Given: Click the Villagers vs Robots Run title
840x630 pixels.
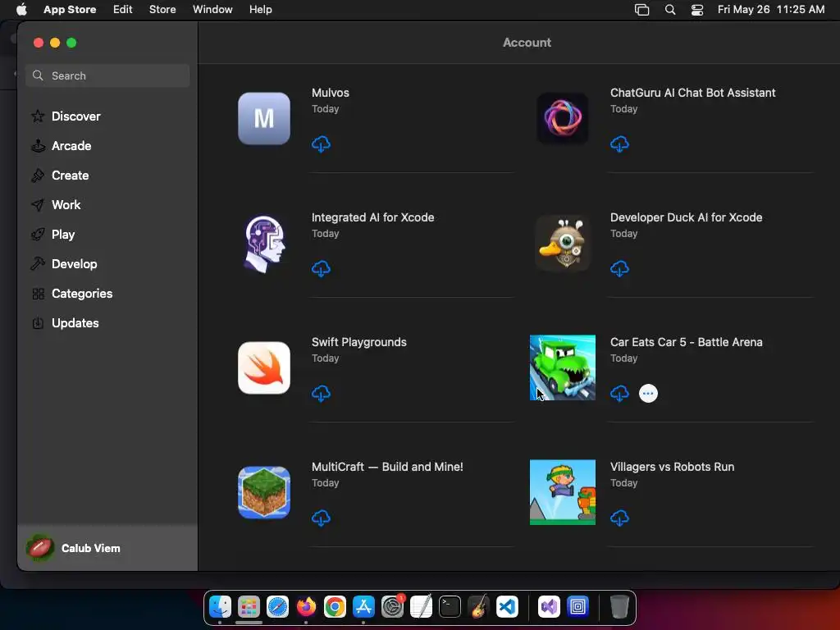Looking at the screenshot, I should (x=673, y=467).
